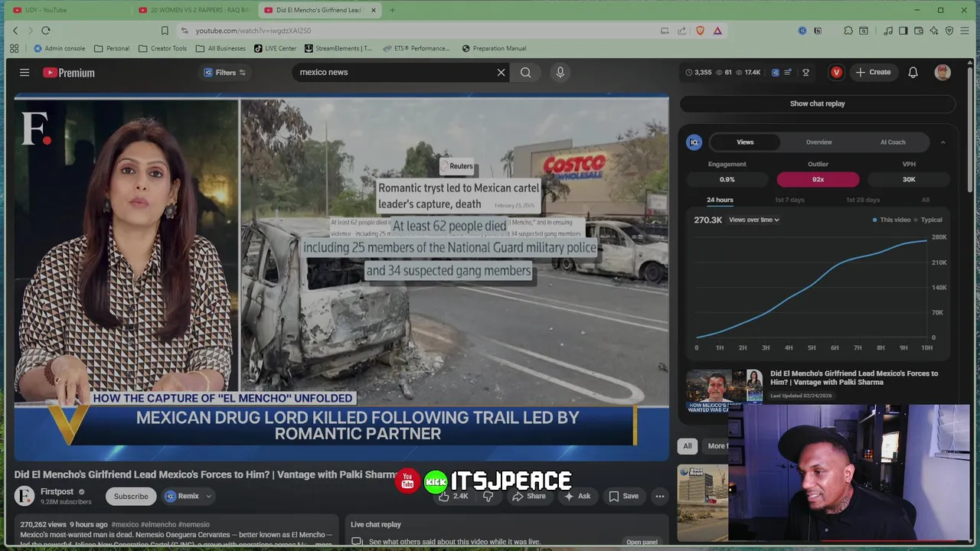Open a new browser tab with plus

[392, 10]
